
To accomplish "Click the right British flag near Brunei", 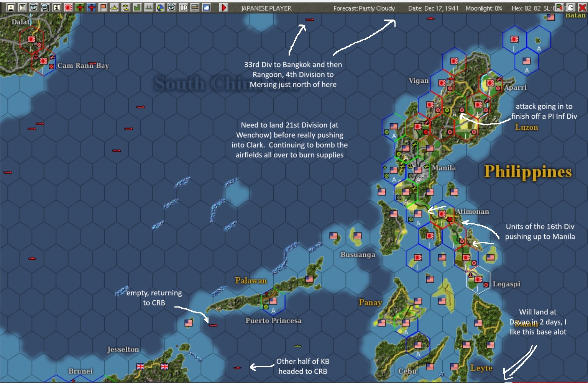I will pos(164,367).
